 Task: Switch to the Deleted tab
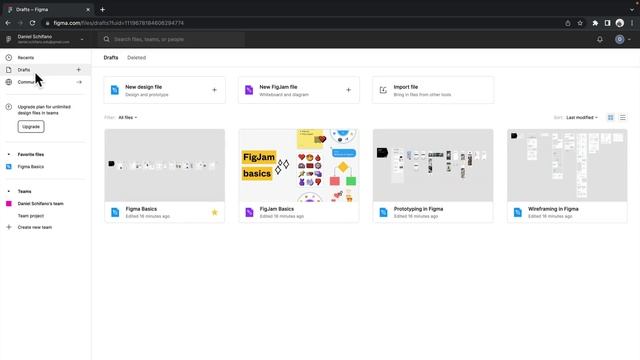click(136, 58)
